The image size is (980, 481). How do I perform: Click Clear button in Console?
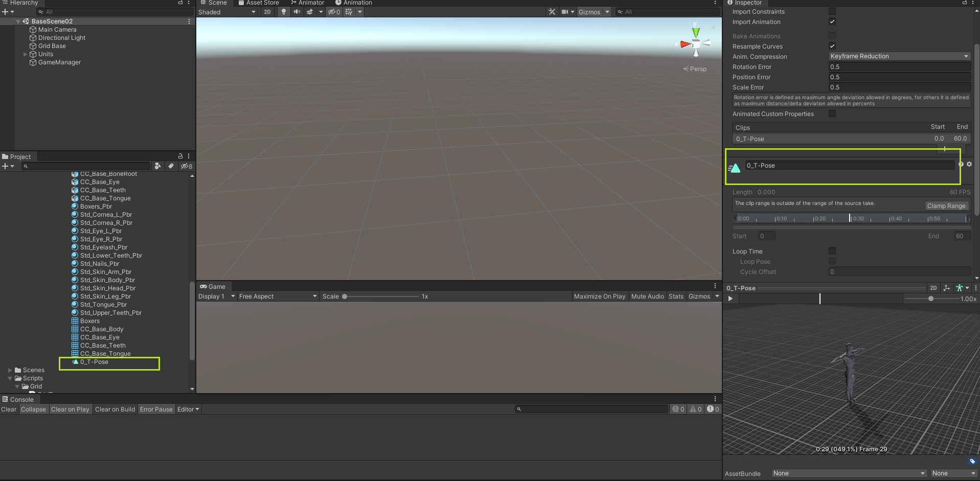9,409
